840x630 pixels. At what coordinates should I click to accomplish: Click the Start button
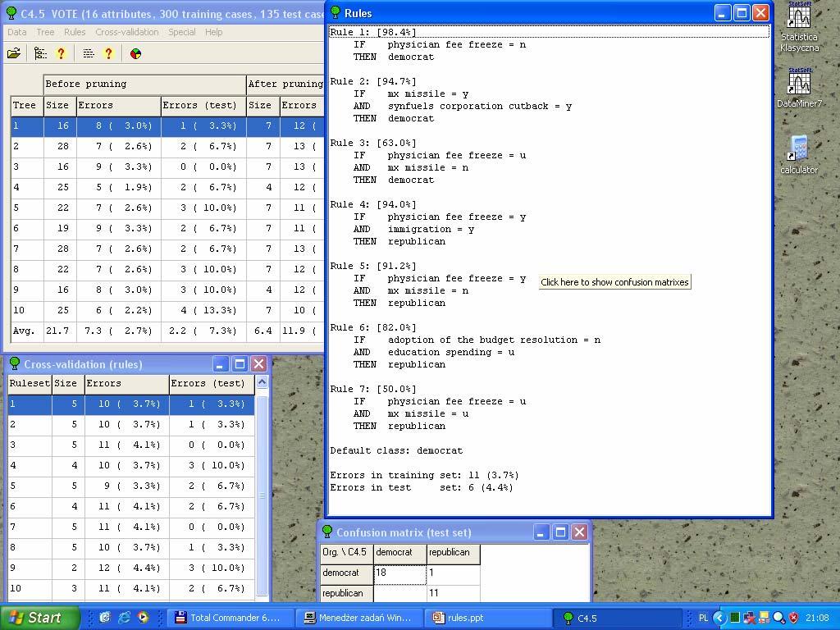(40, 618)
